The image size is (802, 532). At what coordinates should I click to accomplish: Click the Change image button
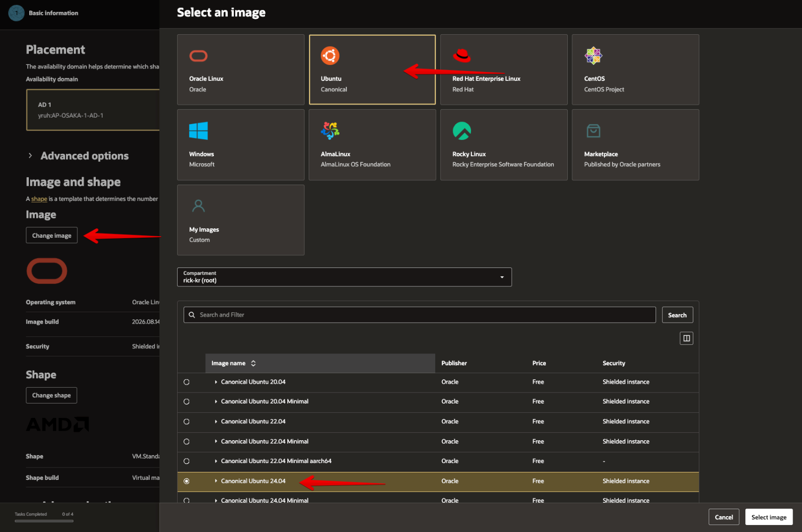tap(52, 235)
